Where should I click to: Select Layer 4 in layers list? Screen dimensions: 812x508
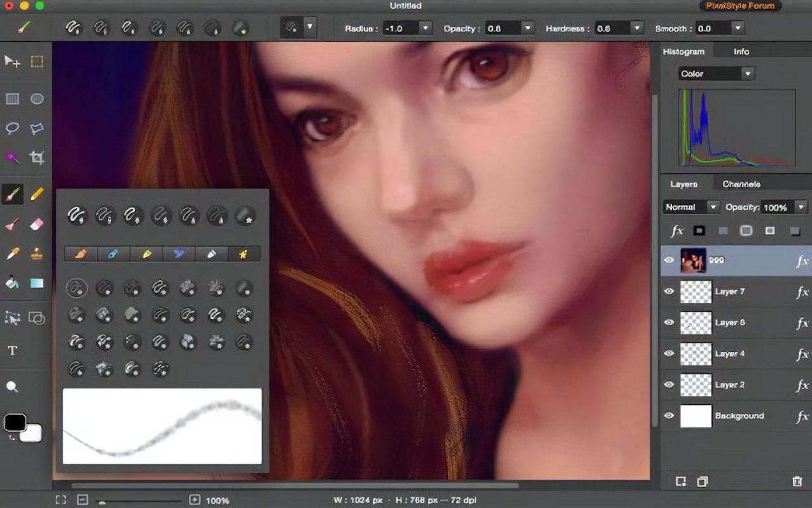(x=730, y=354)
